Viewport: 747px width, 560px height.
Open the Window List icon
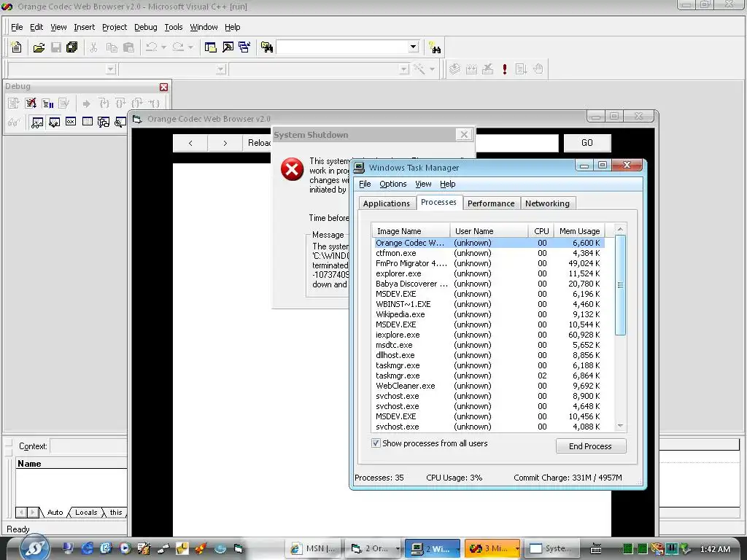point(244,47)
